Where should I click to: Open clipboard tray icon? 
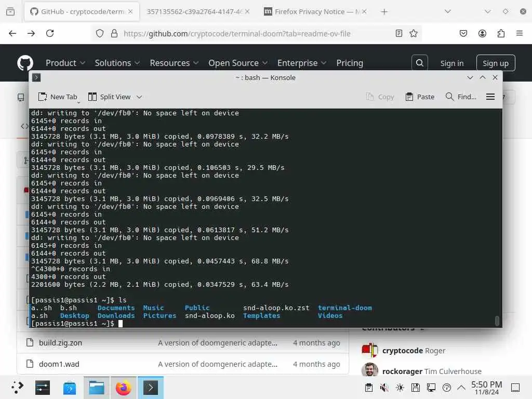[369, 388]
